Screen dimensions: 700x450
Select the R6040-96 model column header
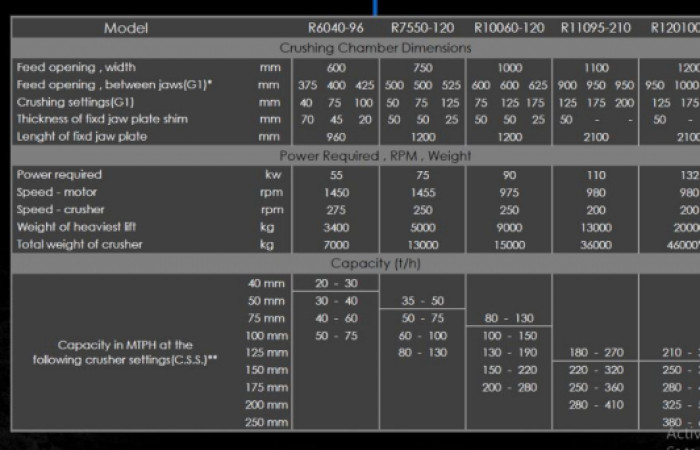(336, 28)
